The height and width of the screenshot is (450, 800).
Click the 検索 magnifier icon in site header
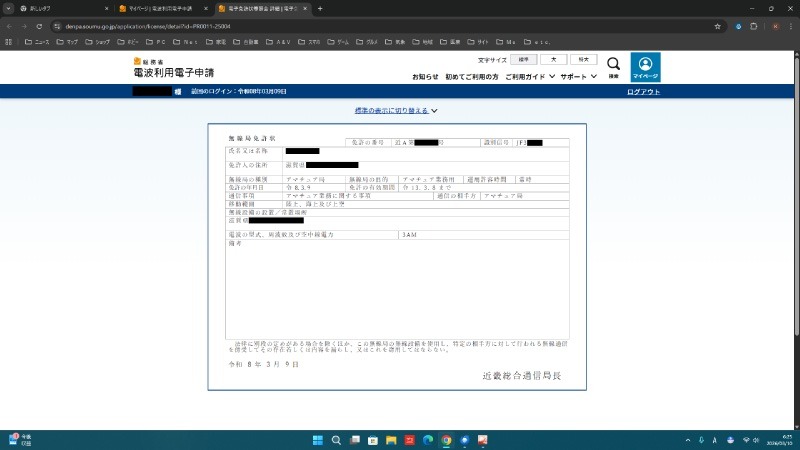coord(613,66)
